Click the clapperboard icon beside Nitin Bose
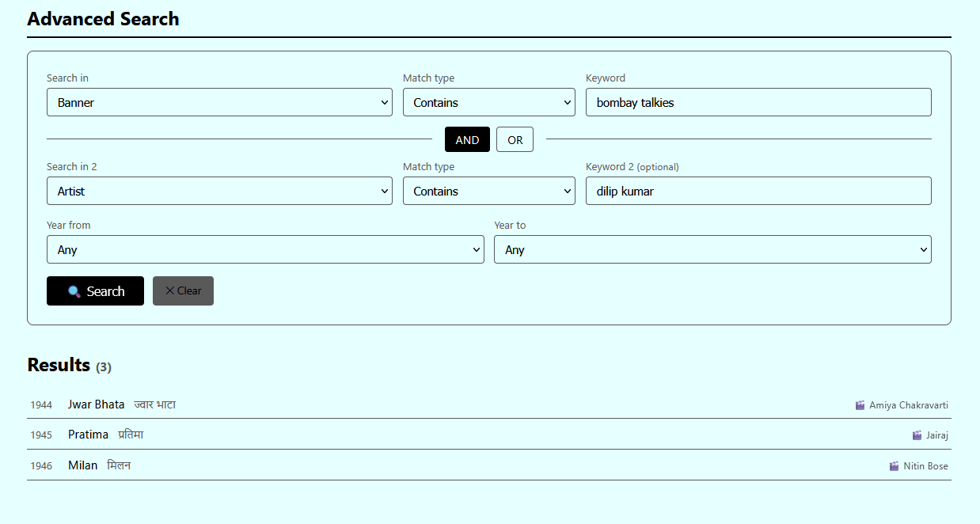 [x=894, y=466]
